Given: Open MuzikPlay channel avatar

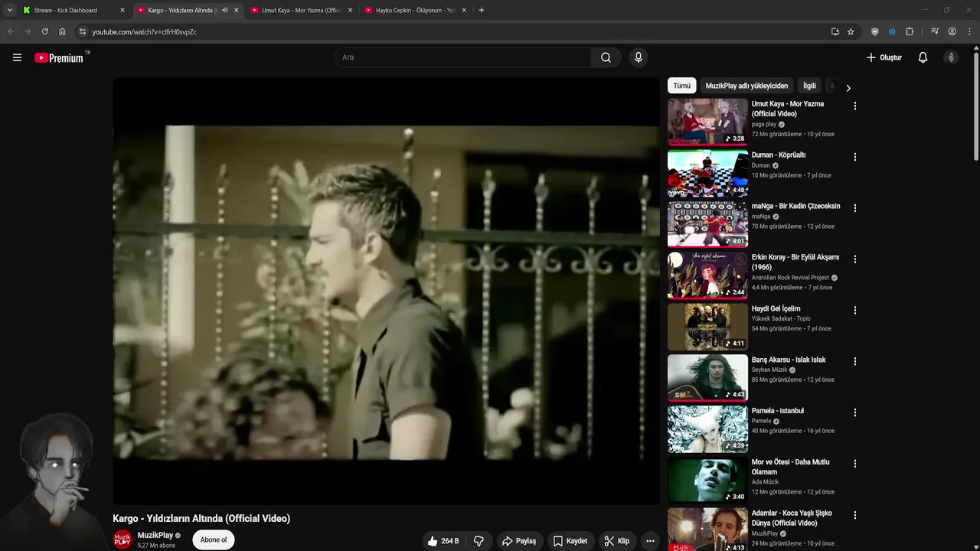Looking at the screenshot, I should 122,540.
